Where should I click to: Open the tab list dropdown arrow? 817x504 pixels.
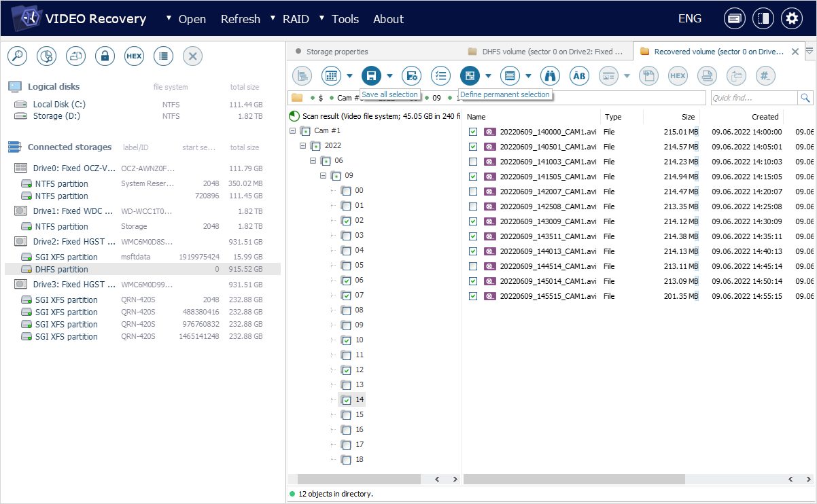pos(809,51)
